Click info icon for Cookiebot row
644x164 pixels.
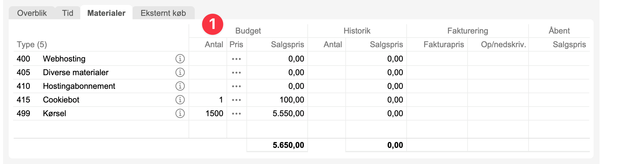[x=180, y=100]
